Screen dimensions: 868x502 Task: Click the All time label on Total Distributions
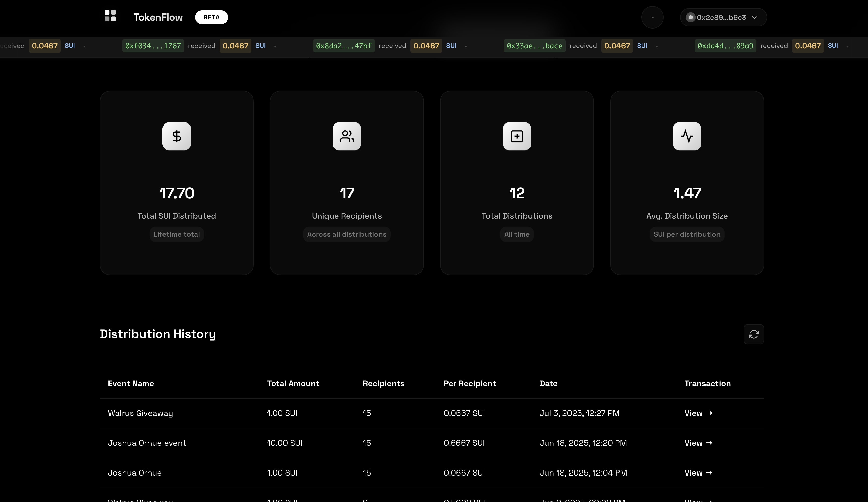pos(517,234)
